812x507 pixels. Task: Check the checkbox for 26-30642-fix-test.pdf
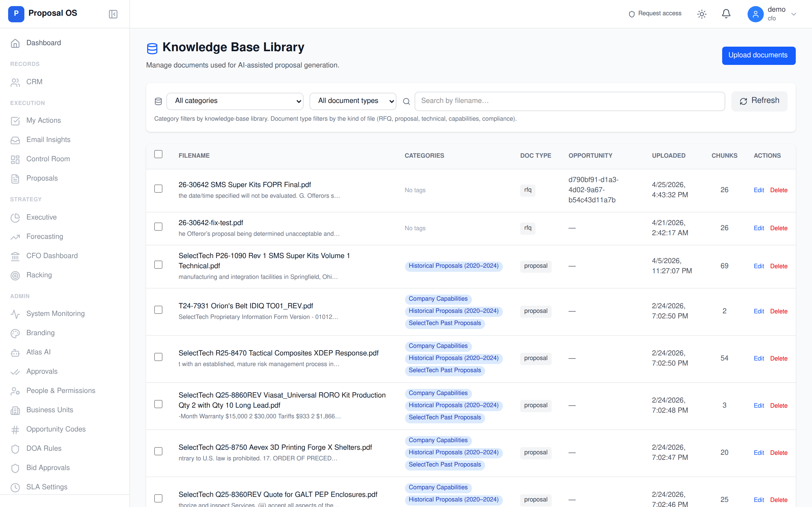click(x=158, y=226)
